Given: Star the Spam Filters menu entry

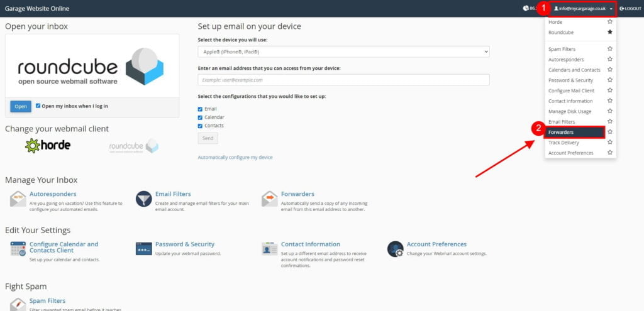Looking at the screenshot, I should 610,49.
